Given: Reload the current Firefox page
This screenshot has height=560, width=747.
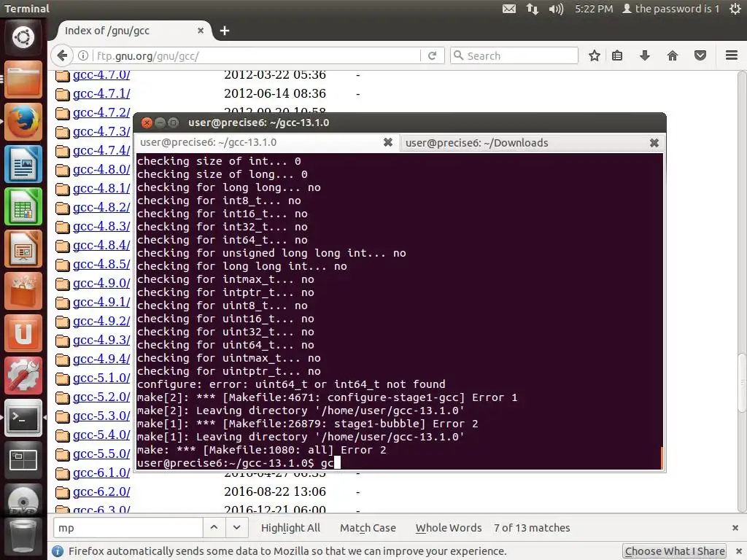Looking at the screenshot, I should click(x=432, y=55).
